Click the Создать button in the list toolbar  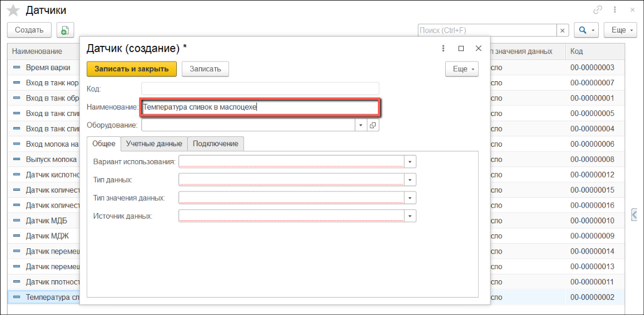29,30
